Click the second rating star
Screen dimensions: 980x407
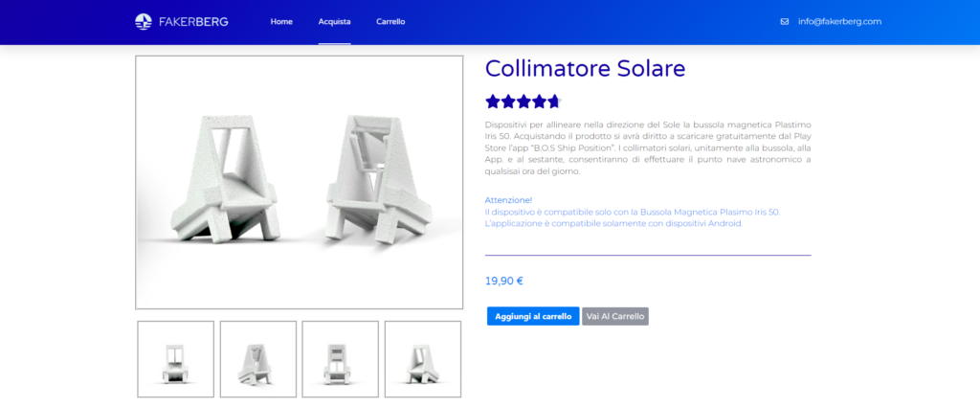508,102
